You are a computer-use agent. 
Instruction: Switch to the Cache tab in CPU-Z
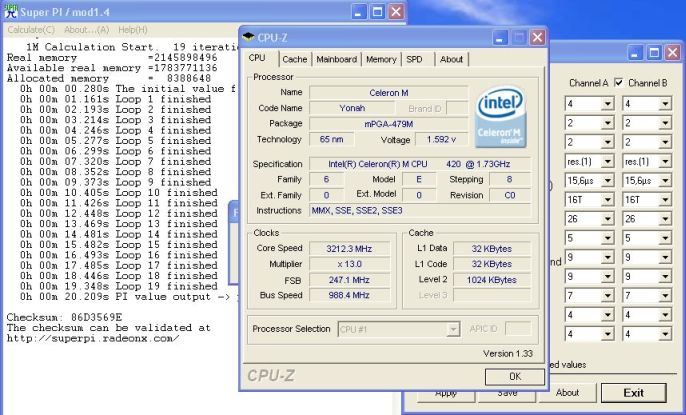pyautogui.click(x=295, y=59)
